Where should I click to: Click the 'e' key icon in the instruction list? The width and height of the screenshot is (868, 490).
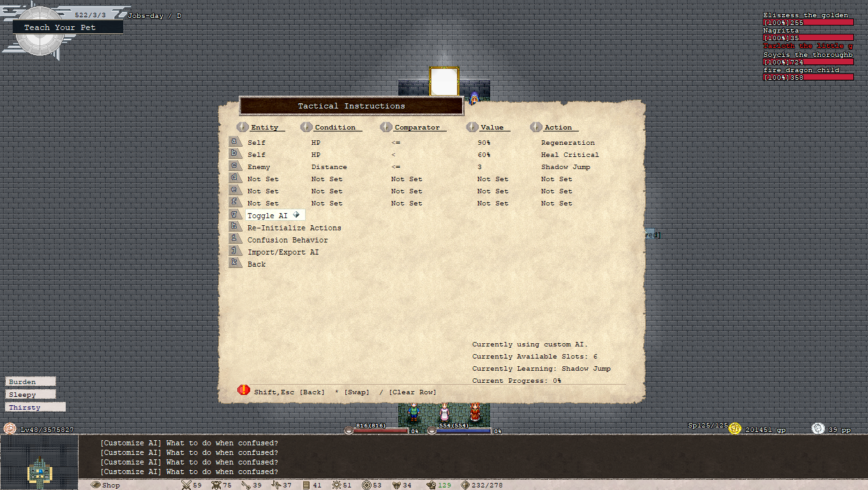(236, 190)
